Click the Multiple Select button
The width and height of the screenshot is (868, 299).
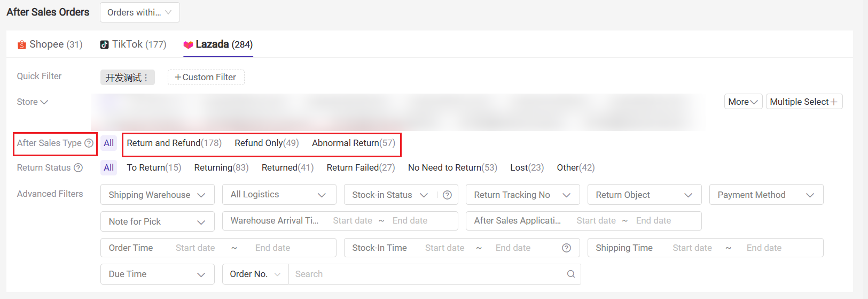[x=804, y=102]
